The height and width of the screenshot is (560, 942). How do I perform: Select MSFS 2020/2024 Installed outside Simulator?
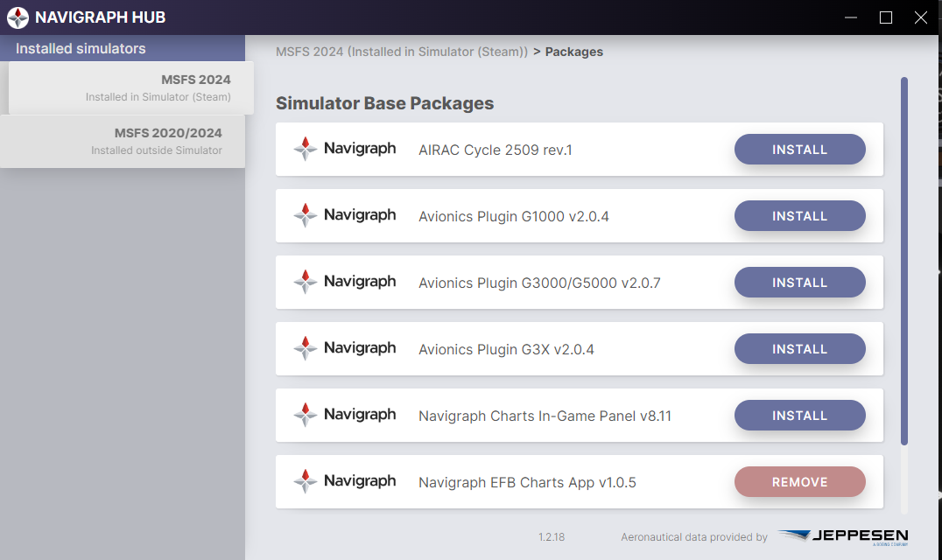coord(123,141)
